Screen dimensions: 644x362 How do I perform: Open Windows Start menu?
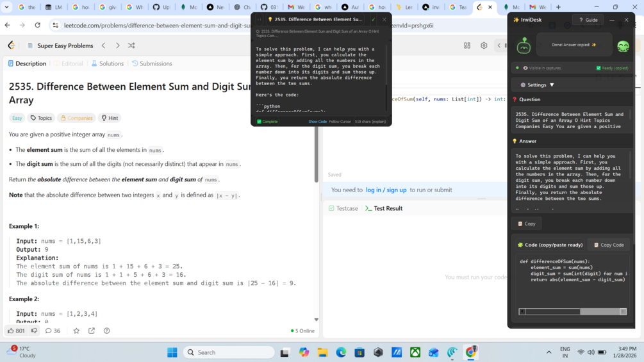tap(172, 352)
